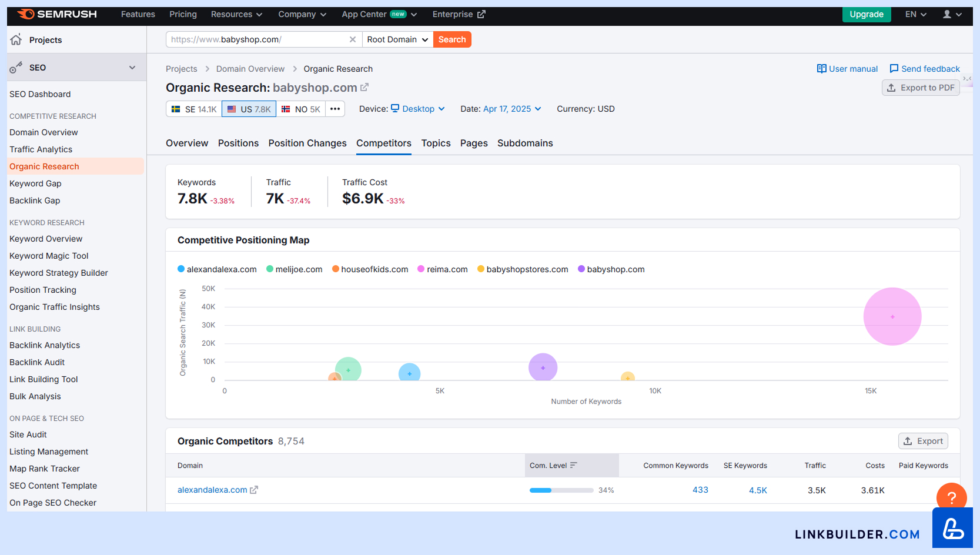Open the Root Domain dropdown
This screenshot has height=555, width=980.
pos(397,39)
